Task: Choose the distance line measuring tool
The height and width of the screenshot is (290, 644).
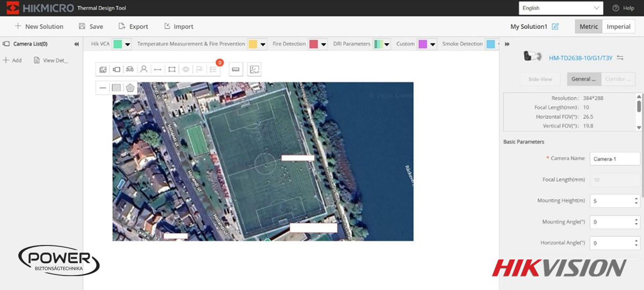Action: (x=158, y=69)
